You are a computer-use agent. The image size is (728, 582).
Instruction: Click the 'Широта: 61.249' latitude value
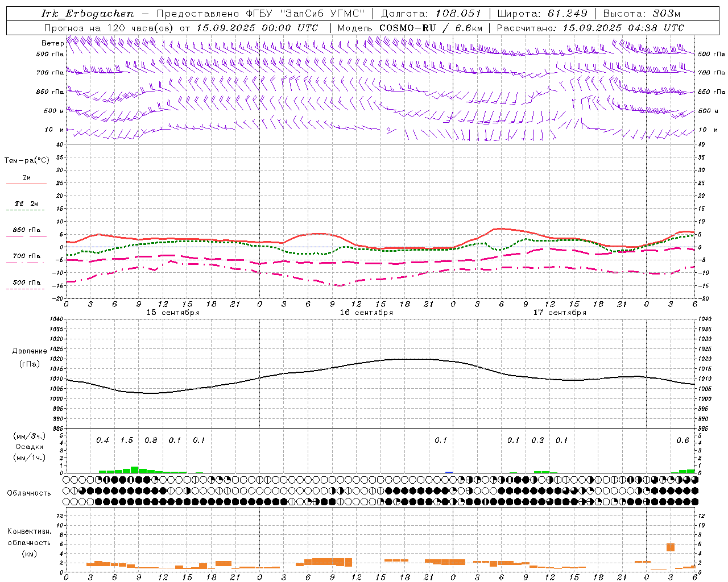tap(542, 14)
